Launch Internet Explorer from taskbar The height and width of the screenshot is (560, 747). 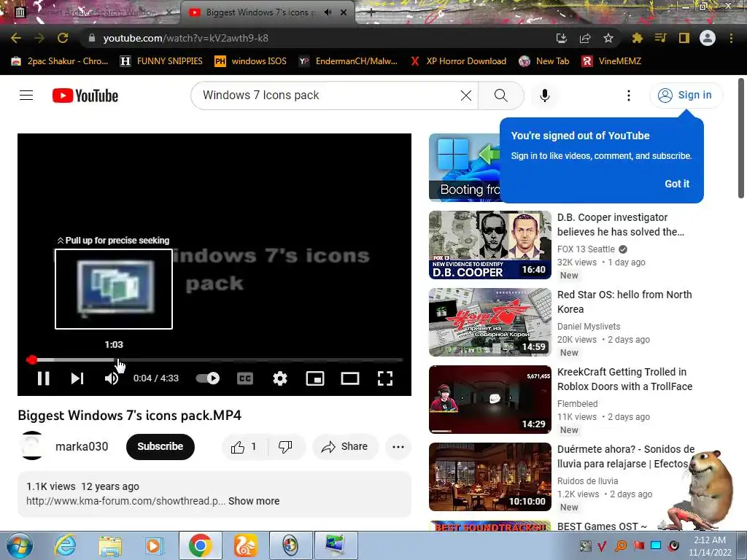pos(65,545)
